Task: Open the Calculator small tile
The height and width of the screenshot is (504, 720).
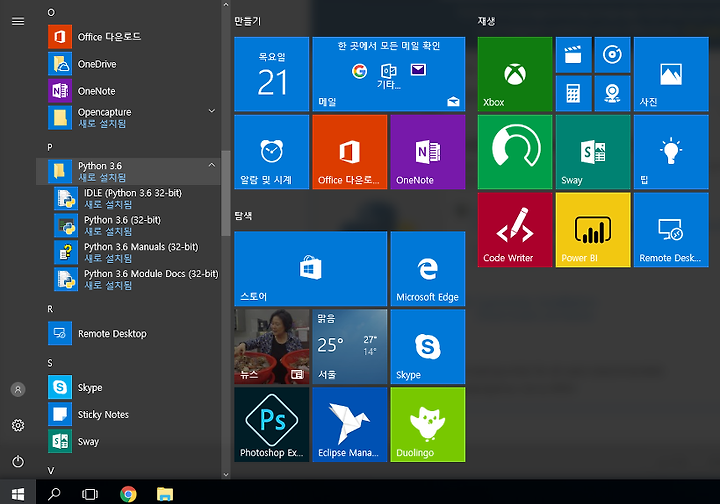Action: (x=574, y=94)
